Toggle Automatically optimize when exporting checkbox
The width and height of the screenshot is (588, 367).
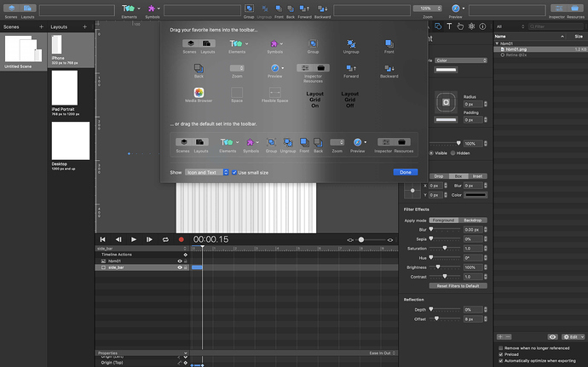pyautogui.click(x=500, y=361)
